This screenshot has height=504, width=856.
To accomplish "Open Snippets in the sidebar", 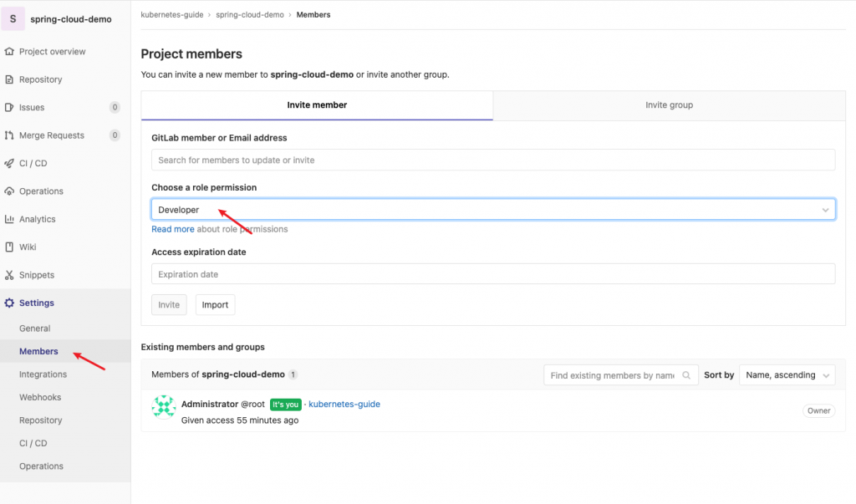I will click(37, 275).
